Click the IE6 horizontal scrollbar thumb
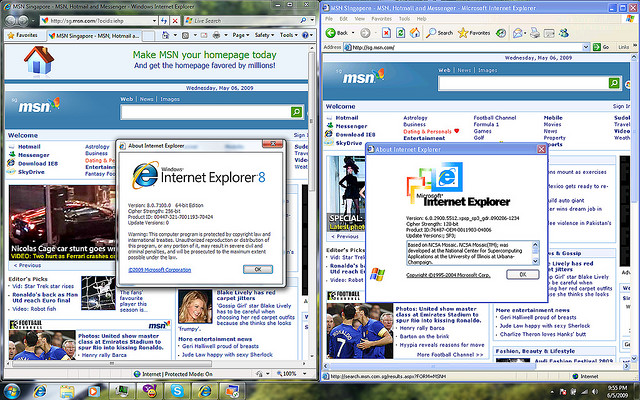 (432, 367)
